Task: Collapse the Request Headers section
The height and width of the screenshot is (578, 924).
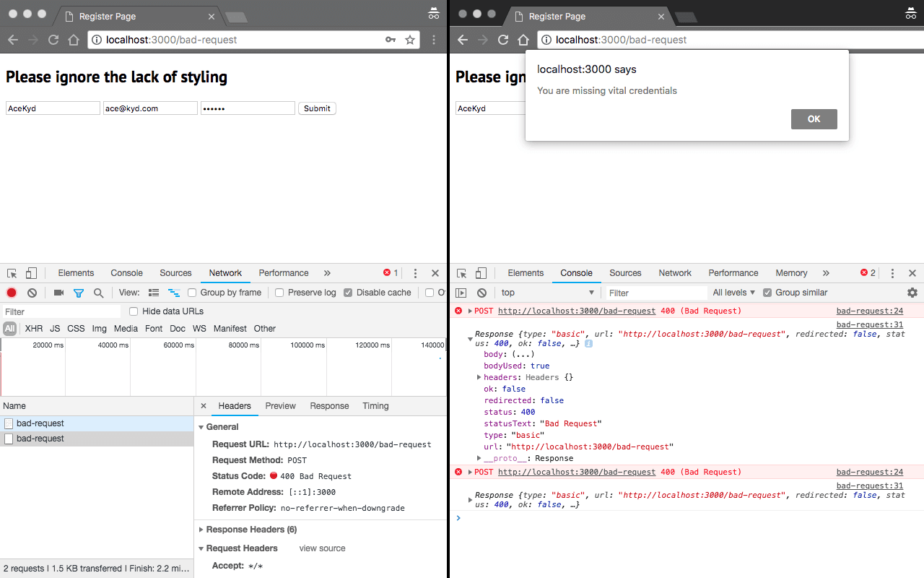Action: click(x=203, y=548)
